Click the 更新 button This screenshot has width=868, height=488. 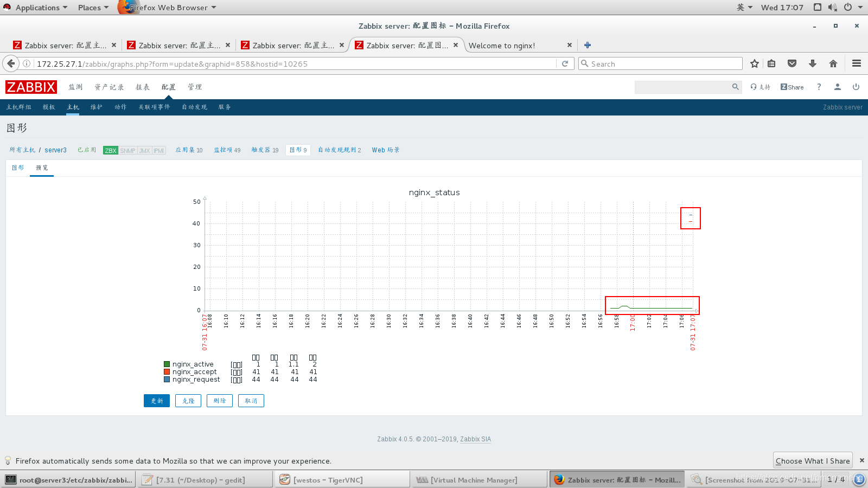[157, 401]
